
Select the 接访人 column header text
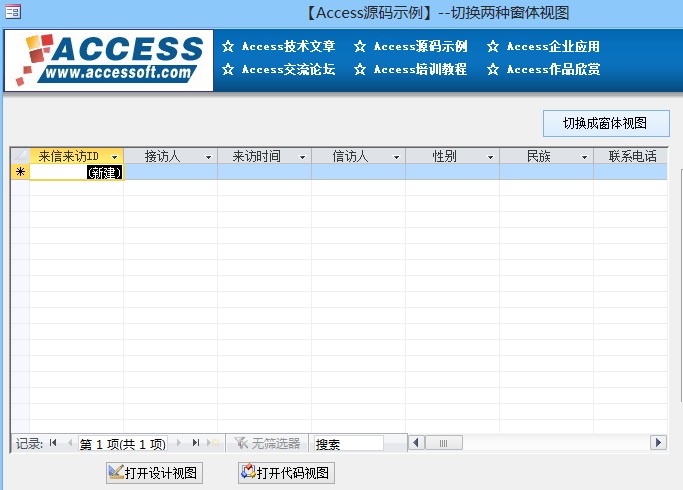pyautogui.click(x=162, y=156)
